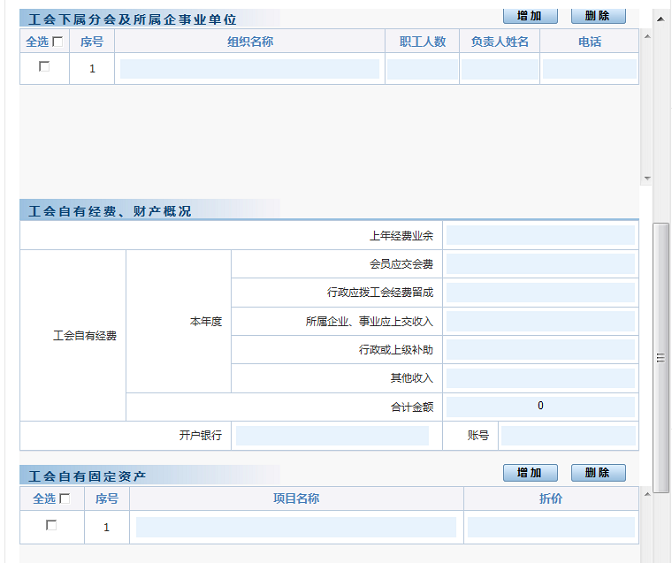Click the 账号 input field
This screenshot has height=563, width=672.
click(568, 436)
